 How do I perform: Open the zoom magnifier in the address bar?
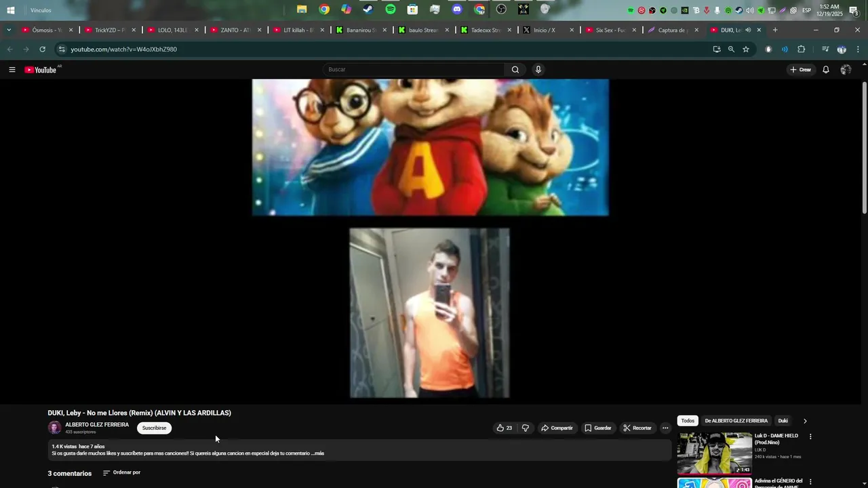(731, 49)
